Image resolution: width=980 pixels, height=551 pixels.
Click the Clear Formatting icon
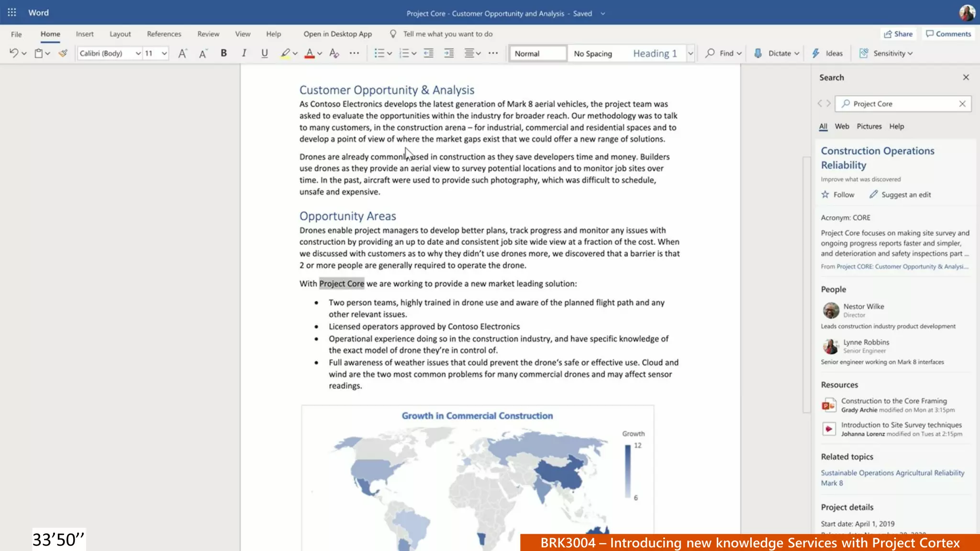coord(334,53)
